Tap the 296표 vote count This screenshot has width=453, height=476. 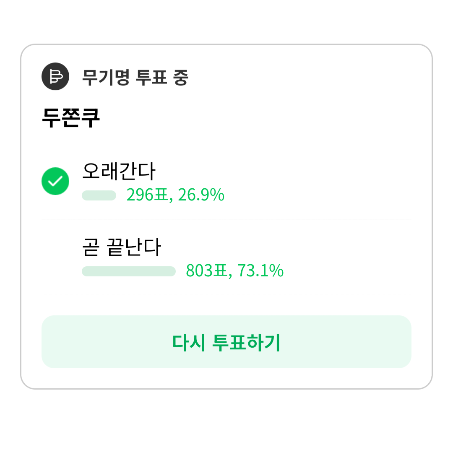click(147, 195)
